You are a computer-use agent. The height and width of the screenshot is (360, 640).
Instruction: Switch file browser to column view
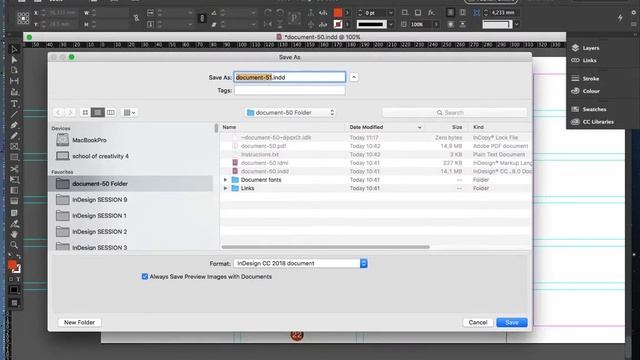[111, 112]
